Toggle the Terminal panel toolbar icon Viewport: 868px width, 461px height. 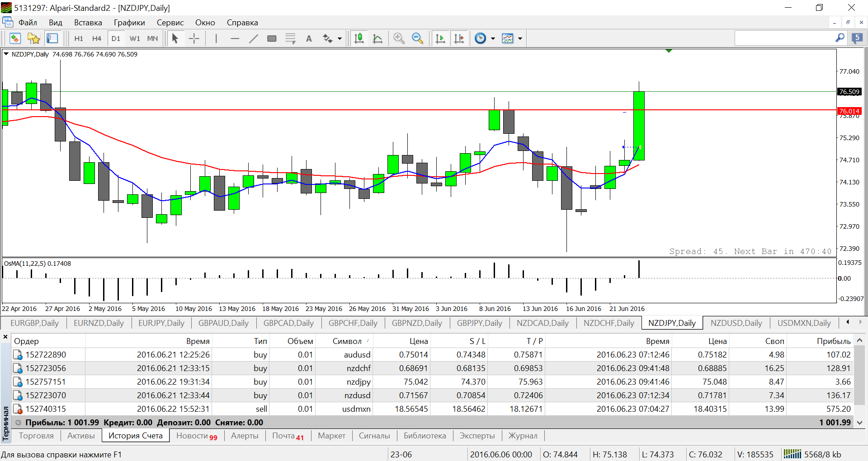[52, 38]
